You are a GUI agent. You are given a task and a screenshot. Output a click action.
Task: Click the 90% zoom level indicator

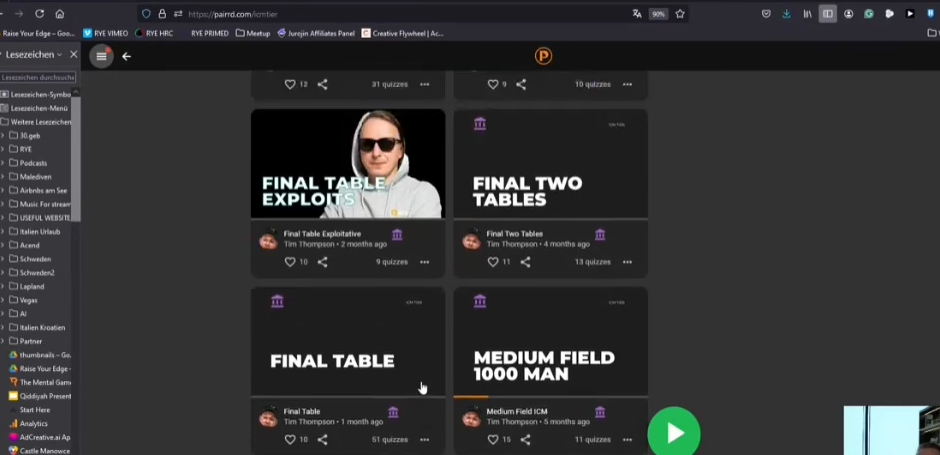[658, 14]
